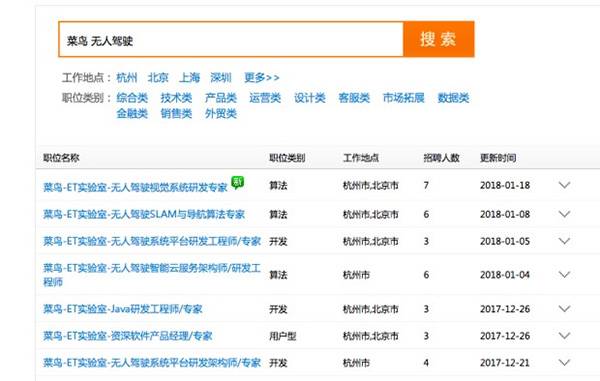
Task: Expand the row dated 2018-01-04
Action: pos(564,275)
